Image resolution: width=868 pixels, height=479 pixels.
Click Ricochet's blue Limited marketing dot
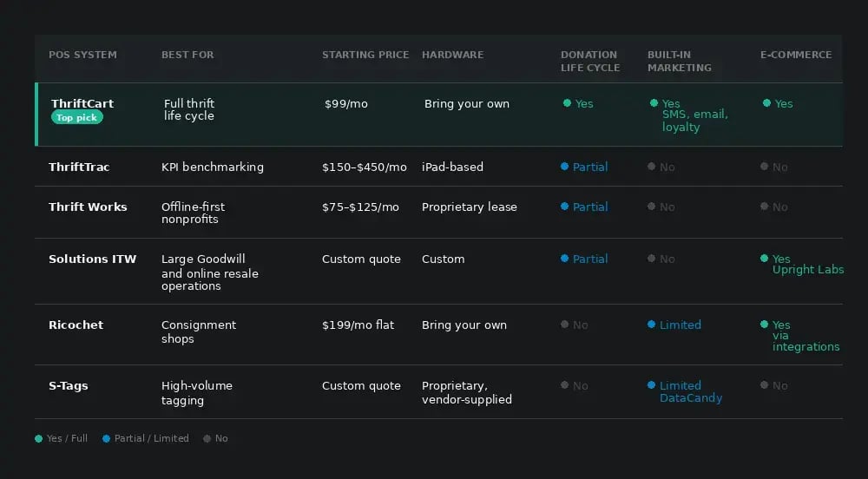coord(652,325)
